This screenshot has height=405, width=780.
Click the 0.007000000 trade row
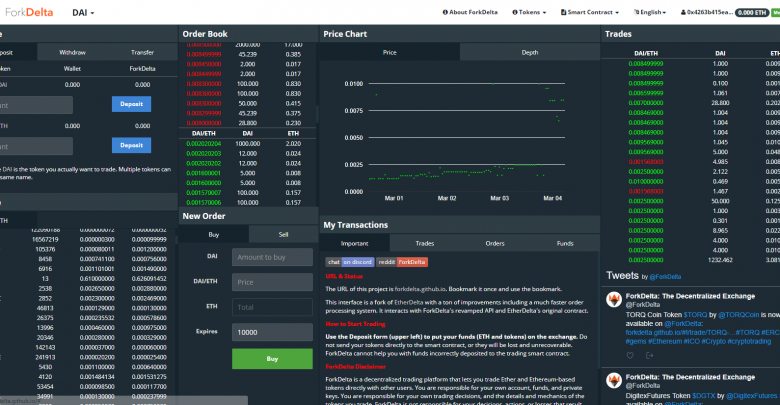pos(690,103)
